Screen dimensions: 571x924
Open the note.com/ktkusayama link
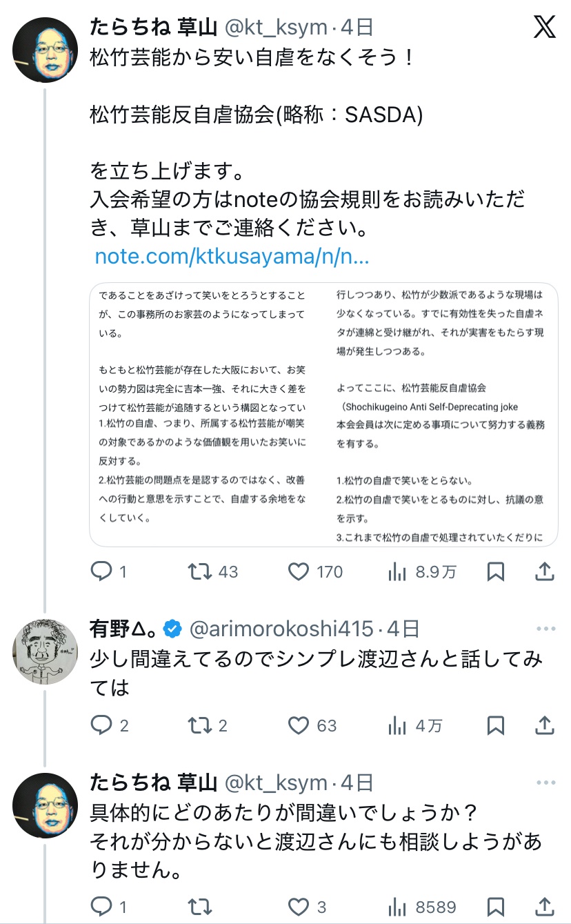coord(232,256)
